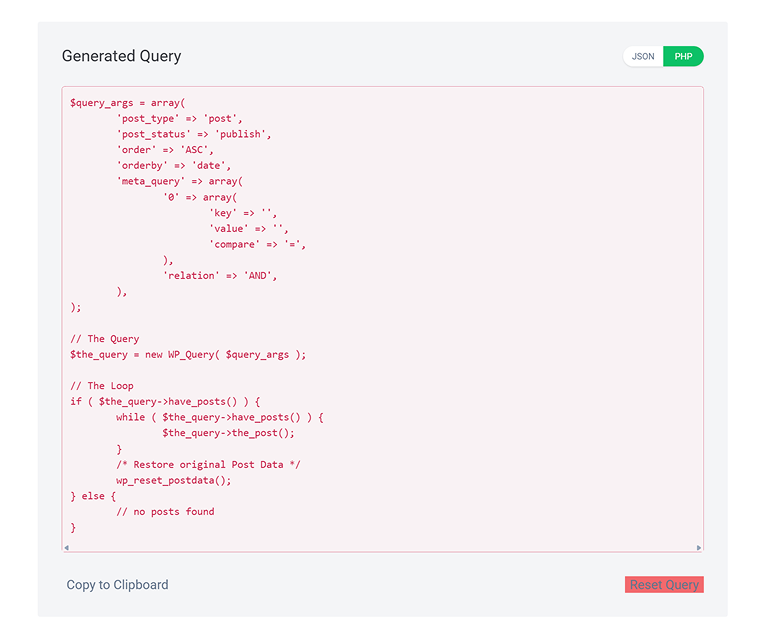Click the Reset Query button
The height and width of the screenshot is (638, 760).
pyautogui.click(x=664, y=585)
